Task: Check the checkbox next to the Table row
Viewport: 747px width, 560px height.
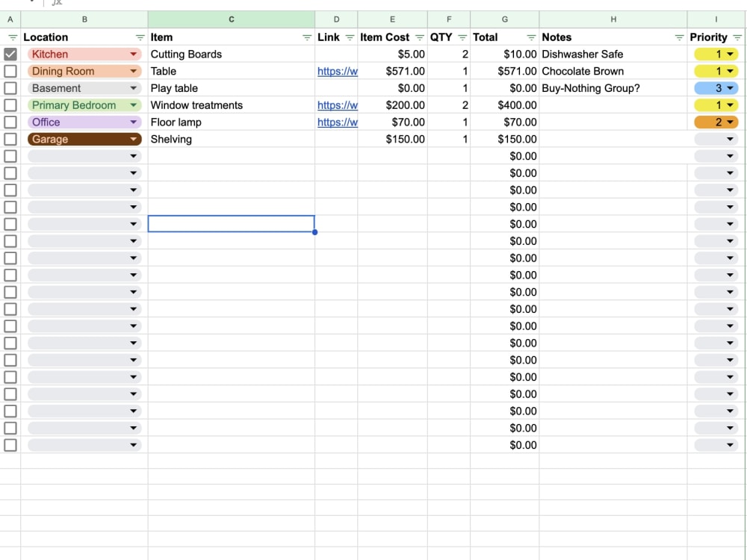Action: pos(10,71)
